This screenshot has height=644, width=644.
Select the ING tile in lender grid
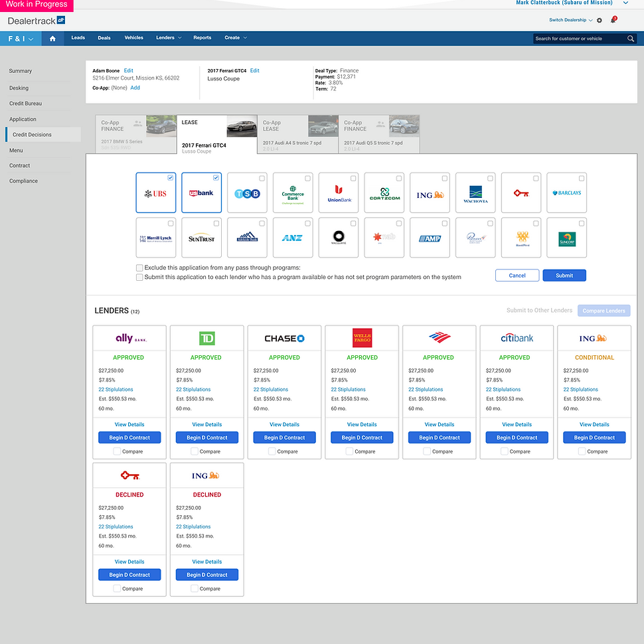[x=430, y=193]
